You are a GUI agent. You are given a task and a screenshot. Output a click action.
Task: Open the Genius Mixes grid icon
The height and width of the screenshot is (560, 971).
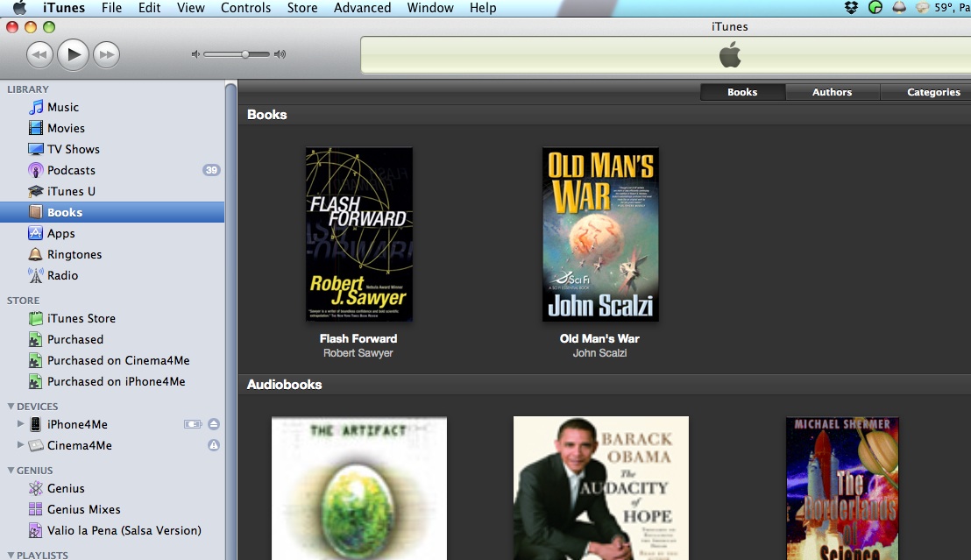pos(36,509)
